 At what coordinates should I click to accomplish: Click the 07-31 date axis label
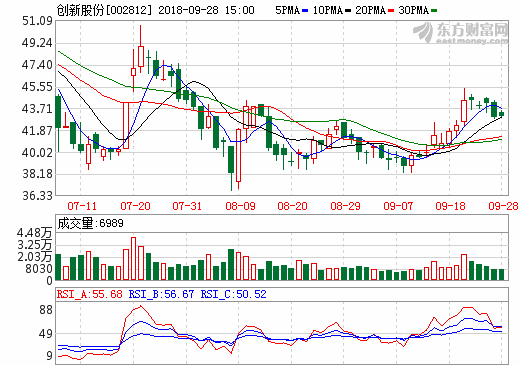point(187,206)
